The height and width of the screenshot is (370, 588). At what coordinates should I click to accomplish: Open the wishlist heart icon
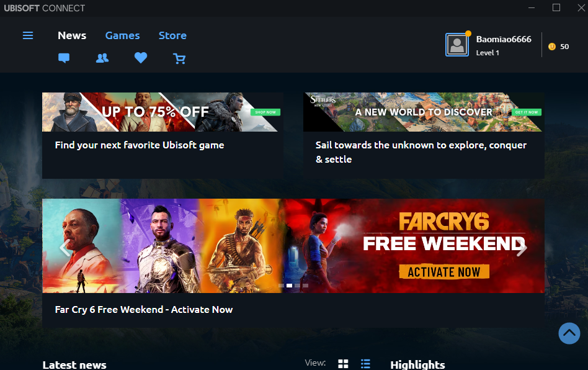[141, 57]
